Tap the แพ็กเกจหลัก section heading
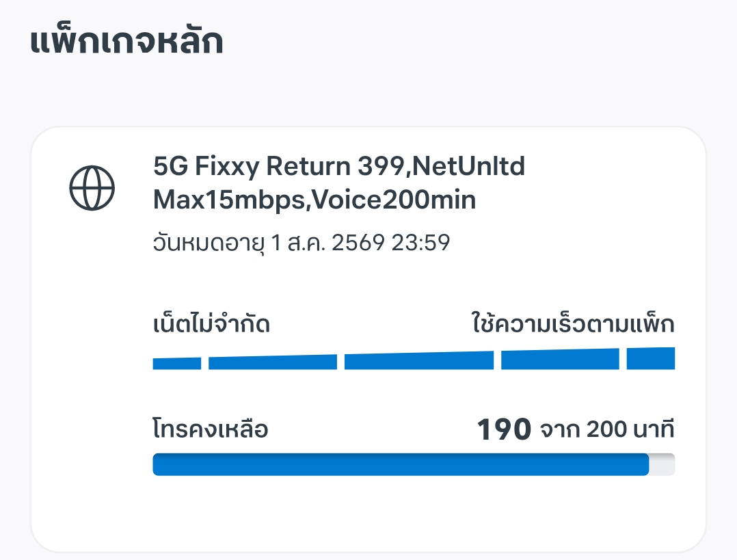This screenshot has height=560, width=737. 127,42
